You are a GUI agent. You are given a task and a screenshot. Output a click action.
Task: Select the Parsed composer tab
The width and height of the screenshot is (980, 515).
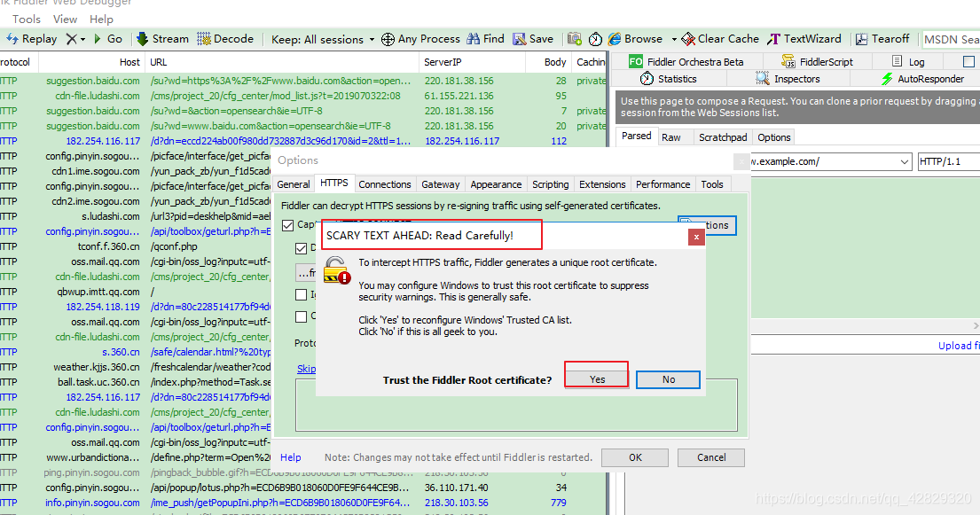pyautogui.click(x=636, y=136)
